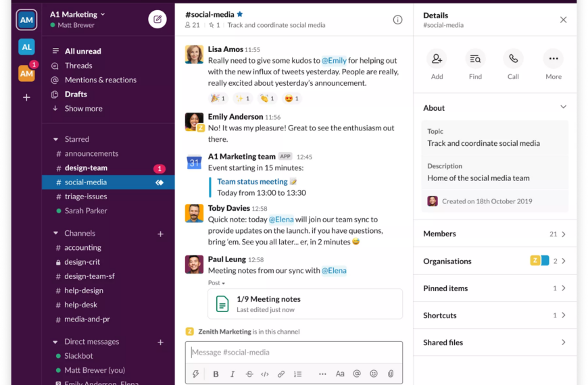The height and width of the screenshot is (385, 588).
Task: Open the emoji picker in composer
Action: coord(374,374)
